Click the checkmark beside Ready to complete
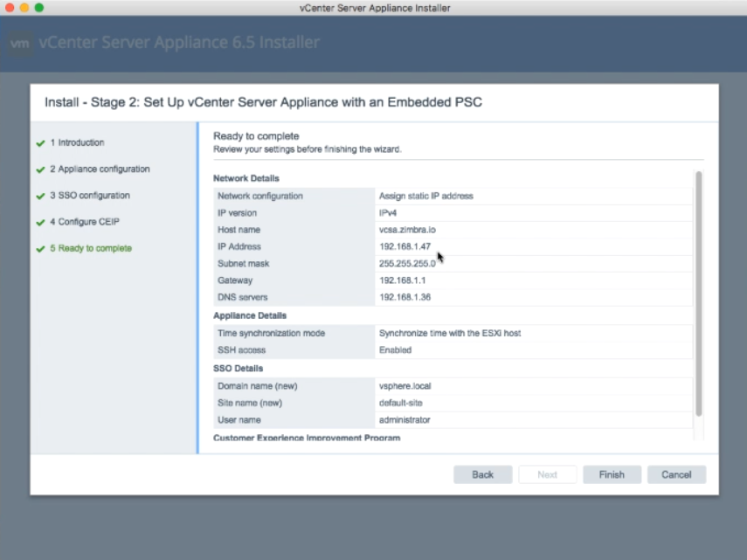The image size is (747, 560). pos(40,249)
